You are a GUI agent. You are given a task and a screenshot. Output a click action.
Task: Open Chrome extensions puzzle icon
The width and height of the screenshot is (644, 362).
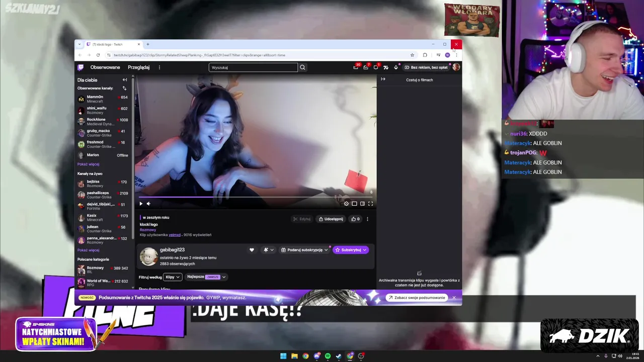coord(425,55)
